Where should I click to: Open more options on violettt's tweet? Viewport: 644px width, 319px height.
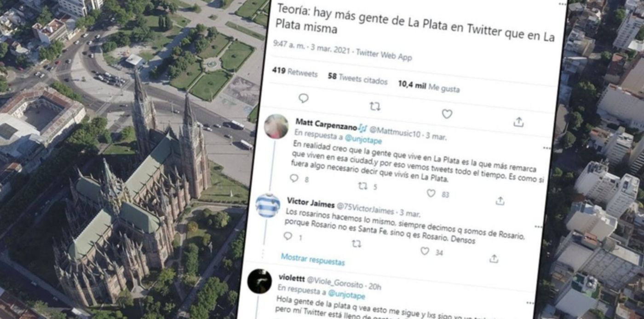[531, 303]
